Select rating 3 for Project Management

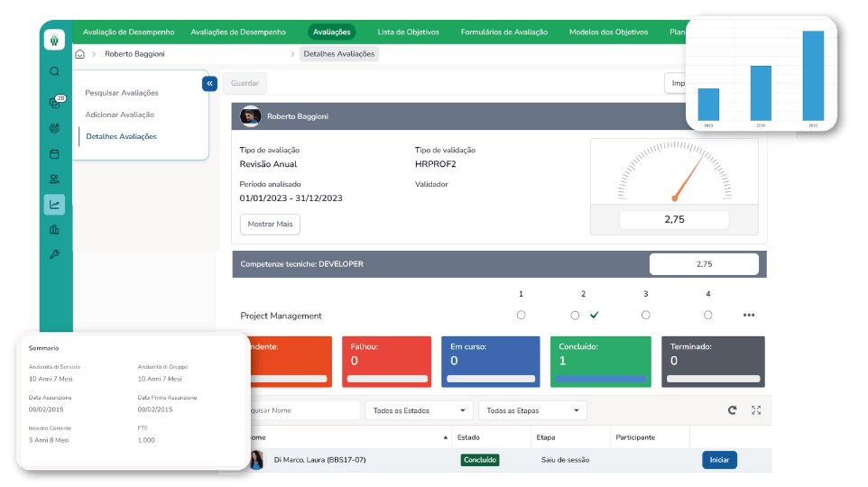click(645, 315)
